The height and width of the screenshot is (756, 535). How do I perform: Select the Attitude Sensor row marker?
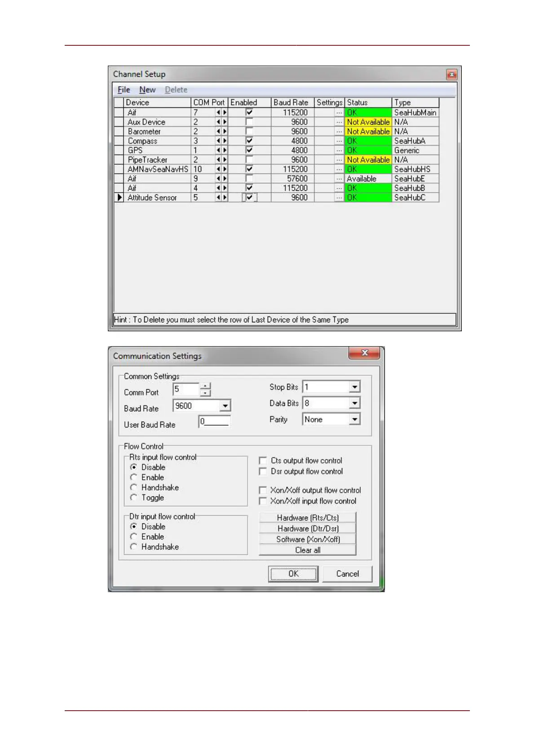(x=119, y=197)
